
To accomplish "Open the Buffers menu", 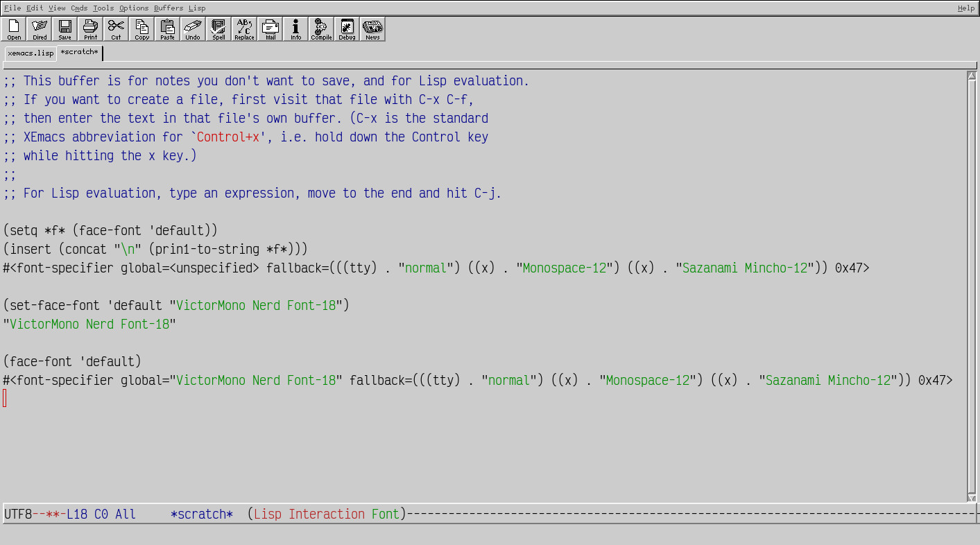I will coord(169,8).
